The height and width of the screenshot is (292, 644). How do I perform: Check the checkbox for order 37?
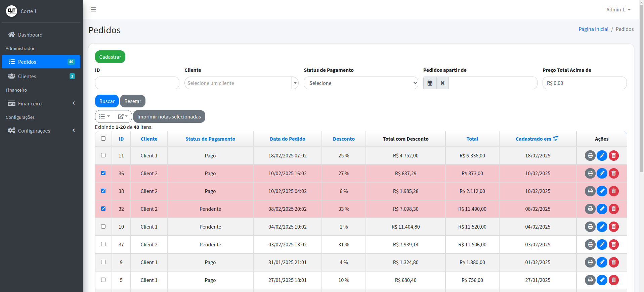103,244
